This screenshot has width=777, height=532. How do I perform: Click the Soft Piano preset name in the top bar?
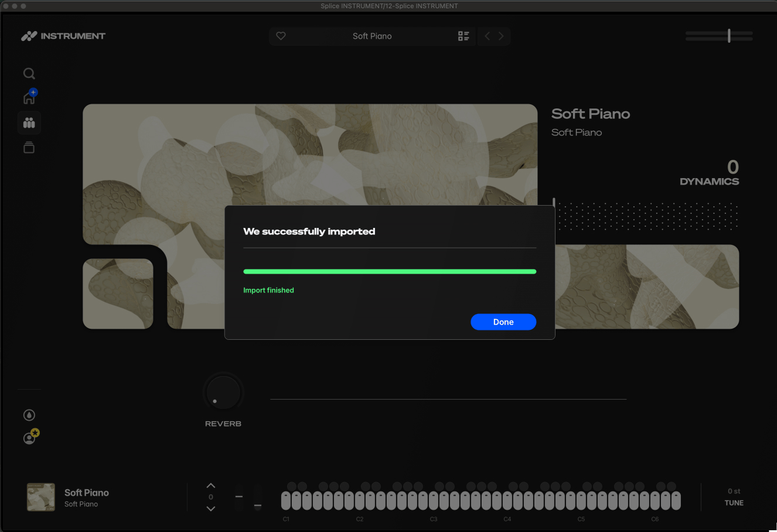coord(372,36)
